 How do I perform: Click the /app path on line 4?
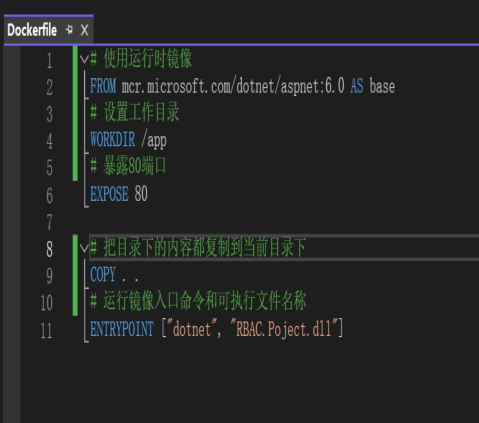pyautogui.click(x=154, y=140)
